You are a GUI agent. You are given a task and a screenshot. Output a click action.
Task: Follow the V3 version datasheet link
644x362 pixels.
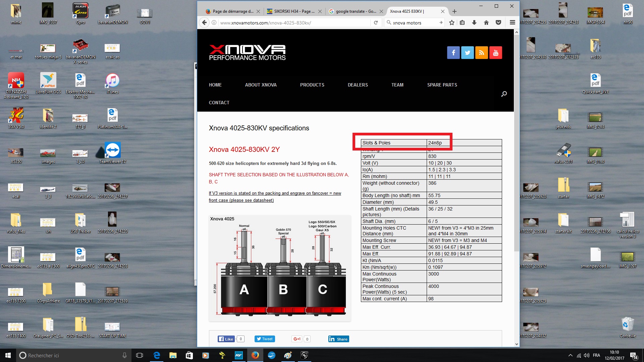pyautogui.click(x=275, y=197)
